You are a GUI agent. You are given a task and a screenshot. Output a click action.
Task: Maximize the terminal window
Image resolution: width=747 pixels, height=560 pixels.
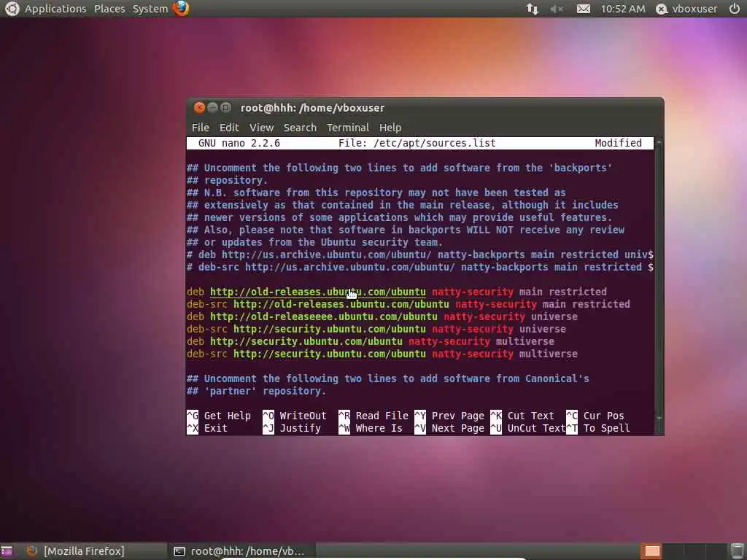226,108
